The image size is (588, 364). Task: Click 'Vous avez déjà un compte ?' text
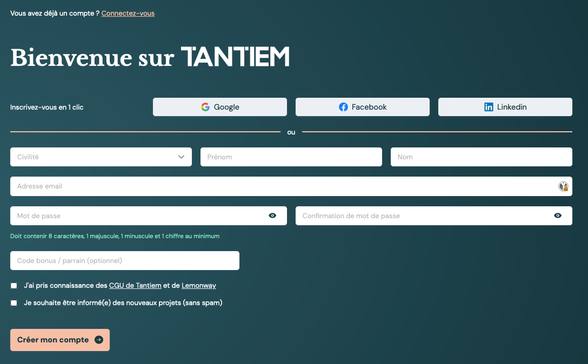[55, 13]
